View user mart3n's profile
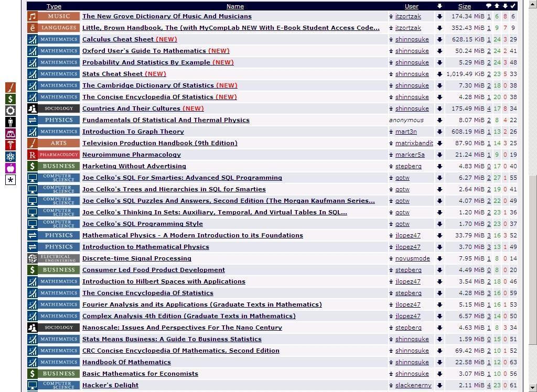Screen dimensions: 537x392 coord(406,132)
